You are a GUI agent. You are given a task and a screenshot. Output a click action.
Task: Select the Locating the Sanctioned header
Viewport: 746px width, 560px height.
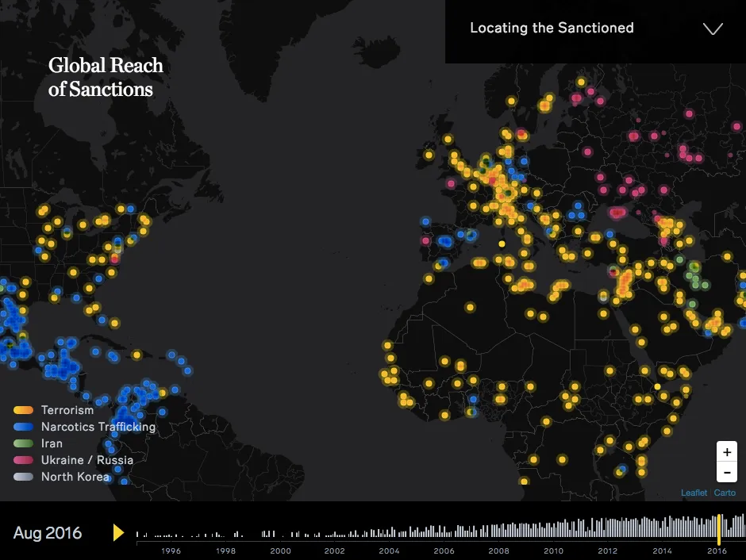click(552, 28)
